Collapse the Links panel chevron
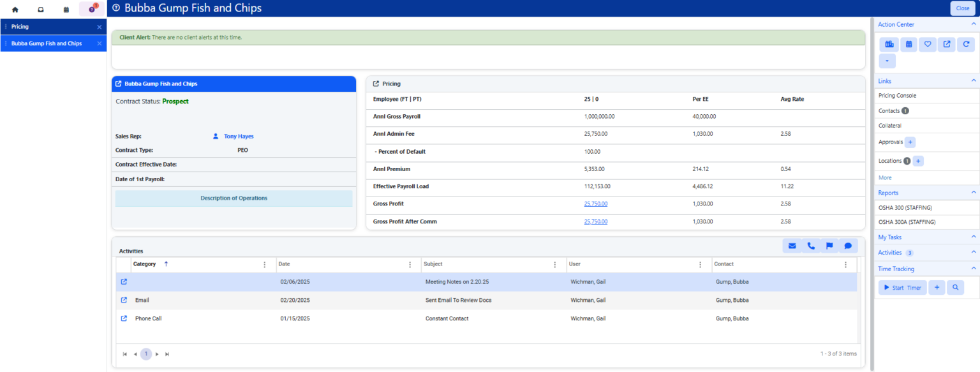Screen dimensions: 980x372 tap(974, 80)
